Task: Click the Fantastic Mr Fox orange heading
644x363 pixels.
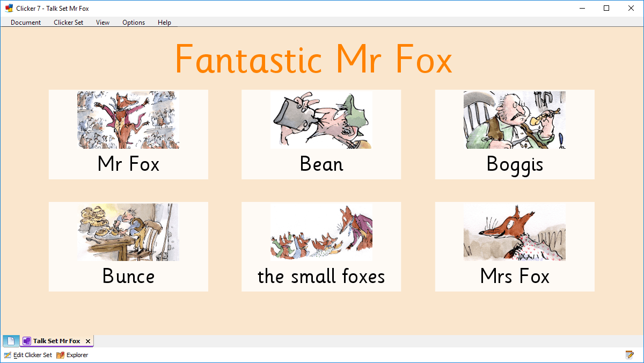Action: pos(314,59)
